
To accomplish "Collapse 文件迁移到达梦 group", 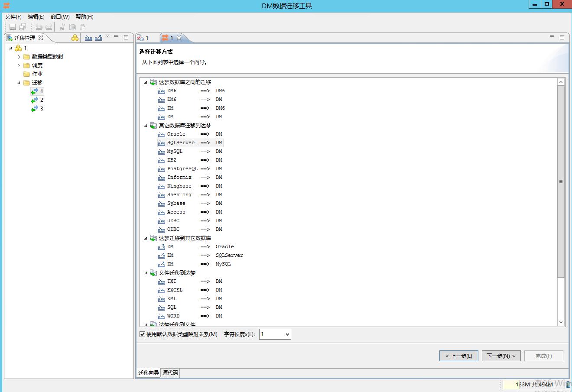I will point(146,273).
